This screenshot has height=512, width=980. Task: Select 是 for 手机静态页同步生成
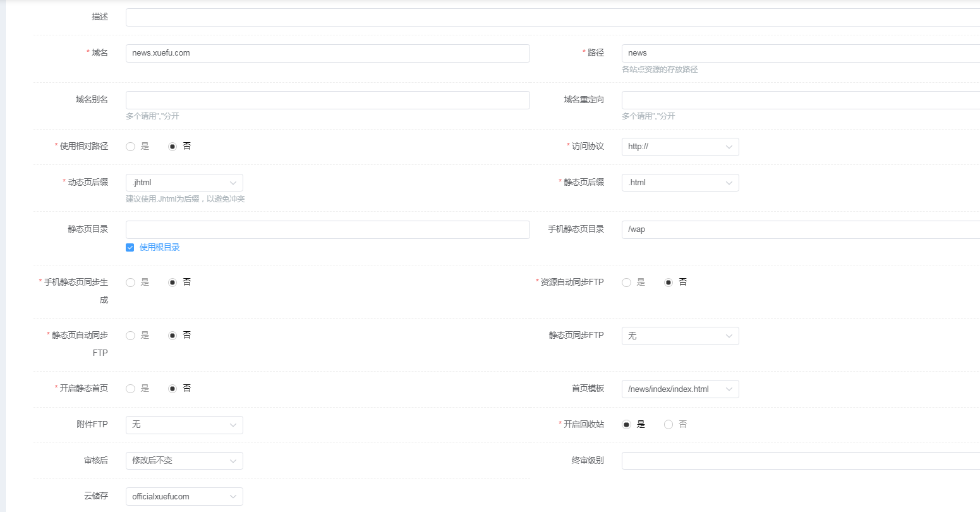point(131,283)
